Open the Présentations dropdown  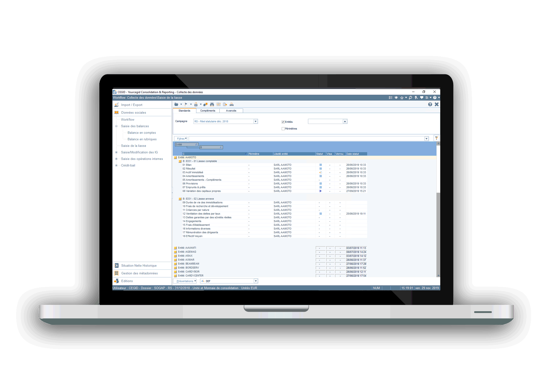(185, 281)
